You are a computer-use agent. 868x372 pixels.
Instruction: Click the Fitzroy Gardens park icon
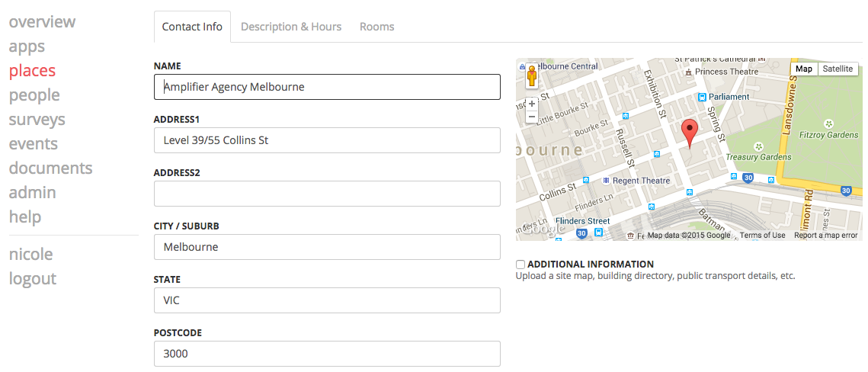[828, 123]
